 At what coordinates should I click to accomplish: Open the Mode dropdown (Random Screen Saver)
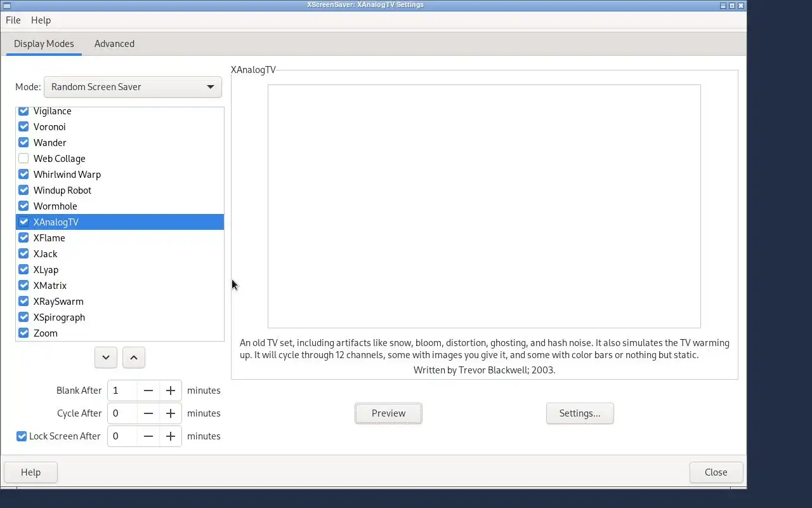click(133, 87)
